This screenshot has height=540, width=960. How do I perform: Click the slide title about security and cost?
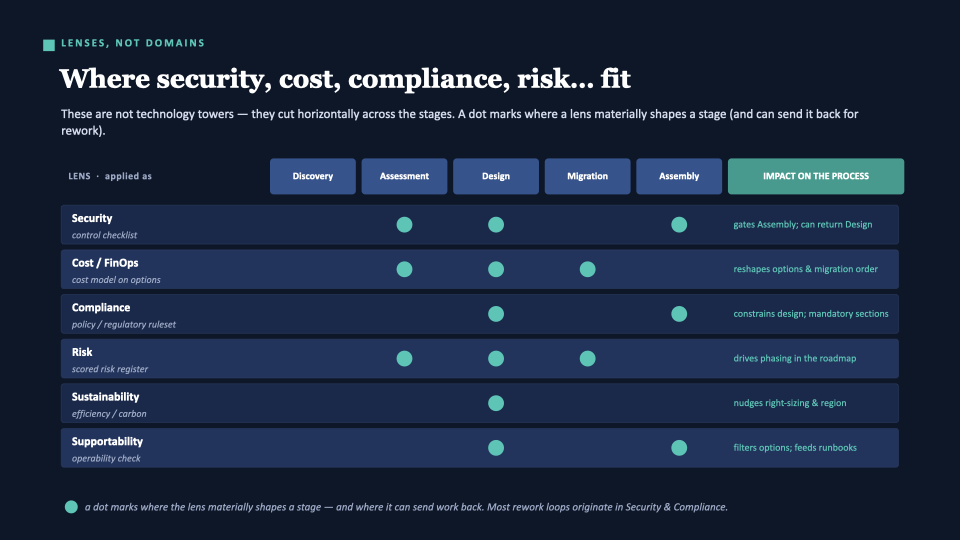[345, 79]
